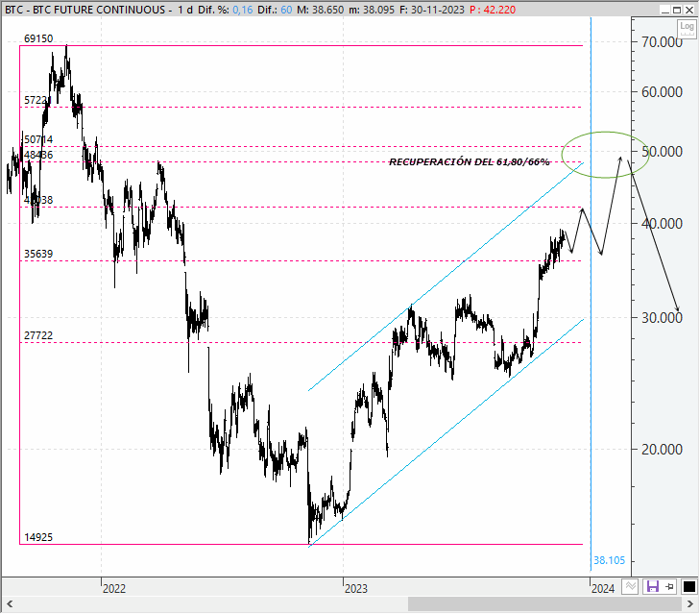This screenshot has height=614, width=700.
Task: Click the 60.000 price axis label
Action: [662, 92]
